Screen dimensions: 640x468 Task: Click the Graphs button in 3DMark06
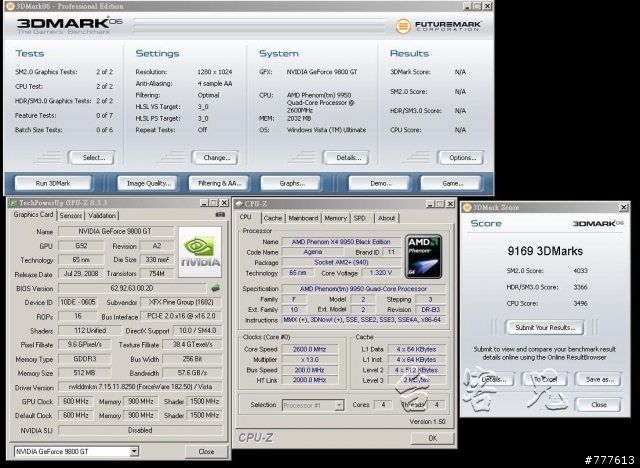(x=292, y=184)
